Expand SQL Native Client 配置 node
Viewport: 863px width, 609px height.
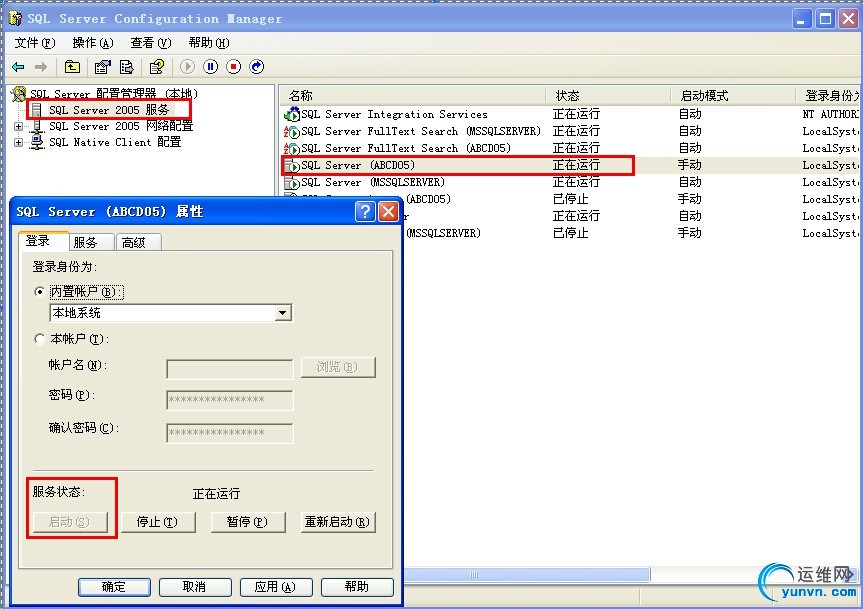pyautogui.click(x=18, y=142)
